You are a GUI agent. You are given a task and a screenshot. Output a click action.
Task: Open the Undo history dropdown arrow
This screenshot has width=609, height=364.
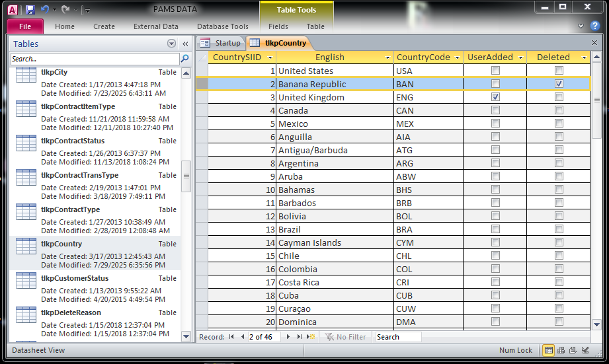click(x=54, y=10)
